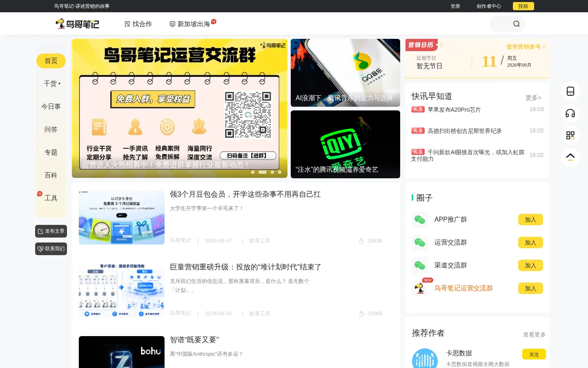Viewport: 588px width, 368px height.
Task: Click the 投稿 button
Action: (523, 6)
